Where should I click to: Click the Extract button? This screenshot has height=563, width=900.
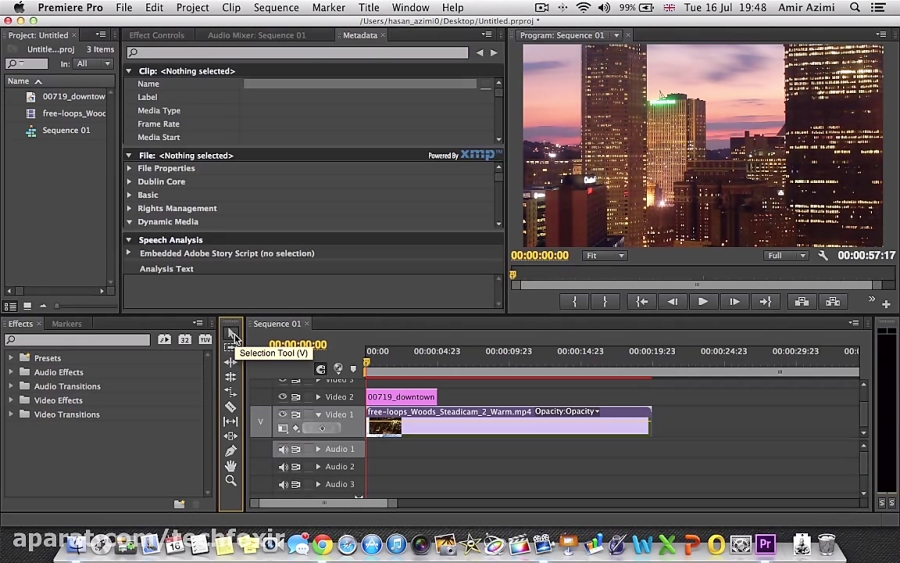pos(833,301)
